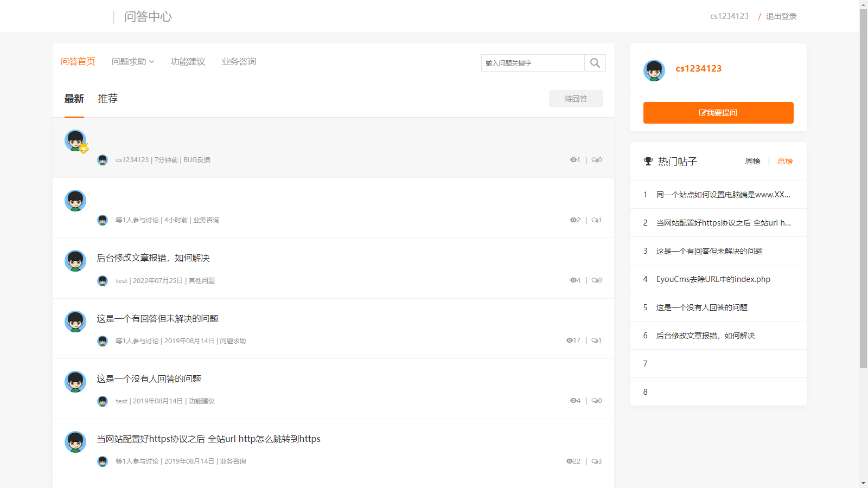Screen dimensions: 868x488
Task: Click comment icon on 没有人回答 post row
Action: click(x=595, y=401)
